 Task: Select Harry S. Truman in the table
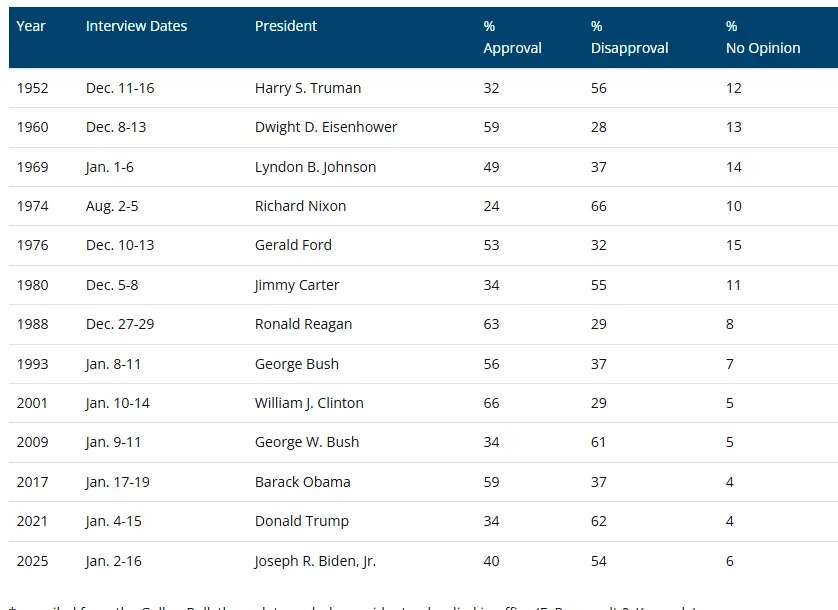tap(308, 88)
